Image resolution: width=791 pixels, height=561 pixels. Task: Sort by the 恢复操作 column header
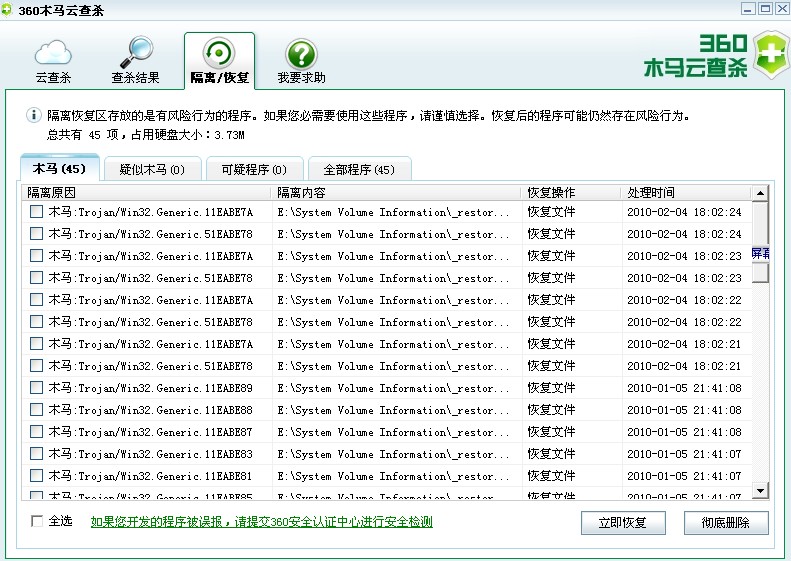(571, 192)
